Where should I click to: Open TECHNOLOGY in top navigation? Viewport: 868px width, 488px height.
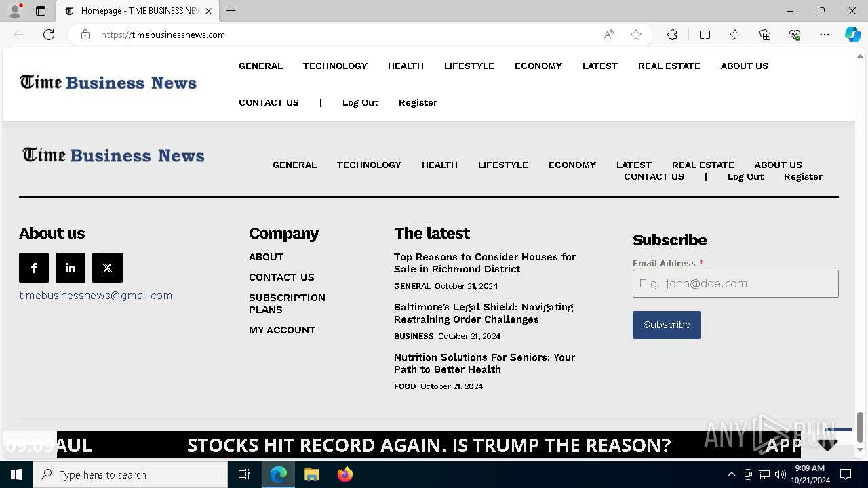click(335, 66)
